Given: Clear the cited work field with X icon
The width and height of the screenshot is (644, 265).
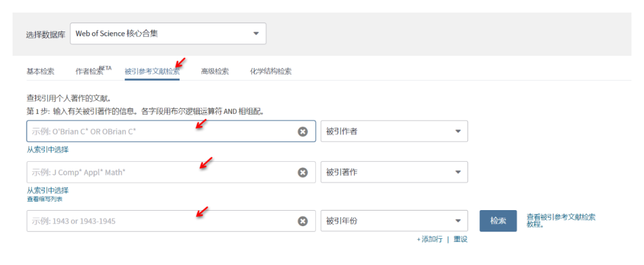Looking at the screenshot, I should (x=302, y=172).
